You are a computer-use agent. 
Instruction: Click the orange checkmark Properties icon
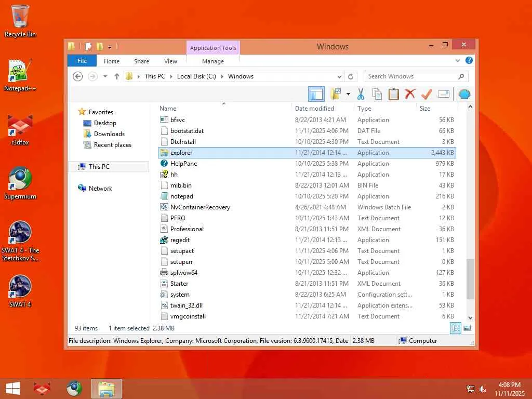tap(427, 94)
